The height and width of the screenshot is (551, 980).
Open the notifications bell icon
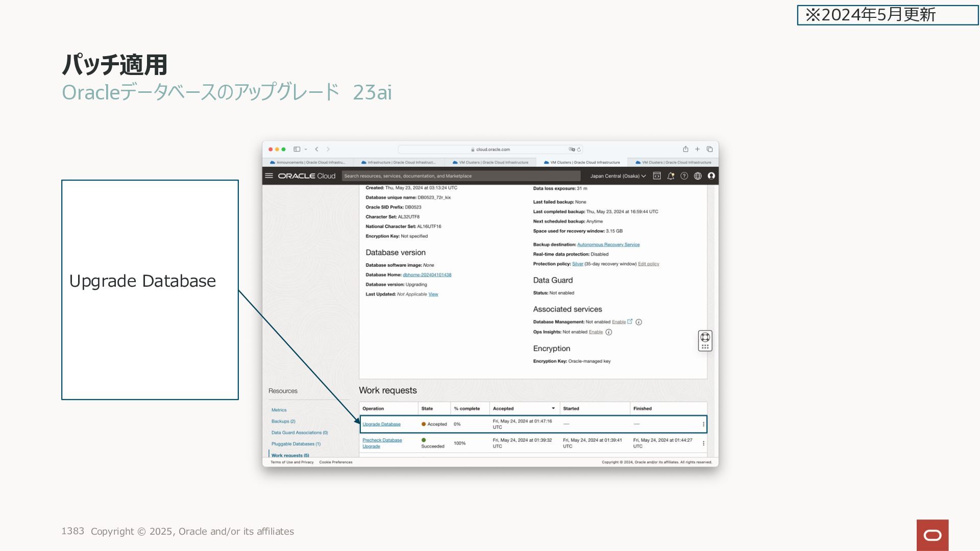671,176
